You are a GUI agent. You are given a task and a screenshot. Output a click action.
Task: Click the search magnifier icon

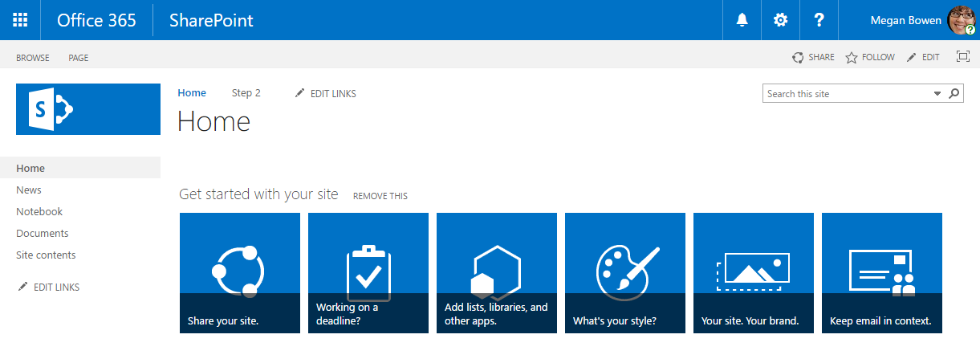pos(954,94)
